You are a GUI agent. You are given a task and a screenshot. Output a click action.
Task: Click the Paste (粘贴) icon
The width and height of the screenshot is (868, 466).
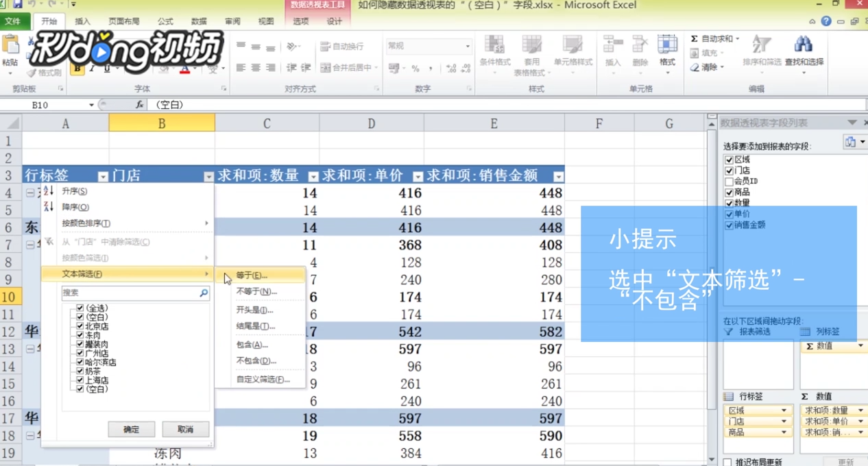coord(10,45)
